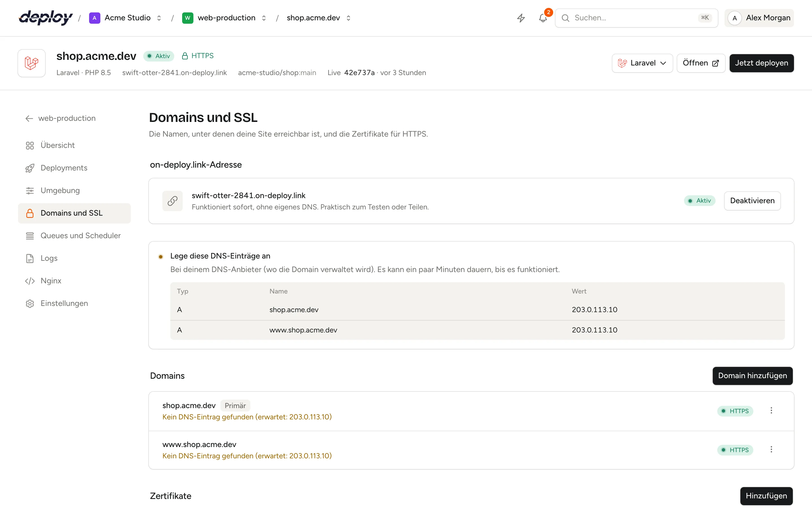Go back to web-production
Screen dimensions: 812x508
[x=60, y=118]
